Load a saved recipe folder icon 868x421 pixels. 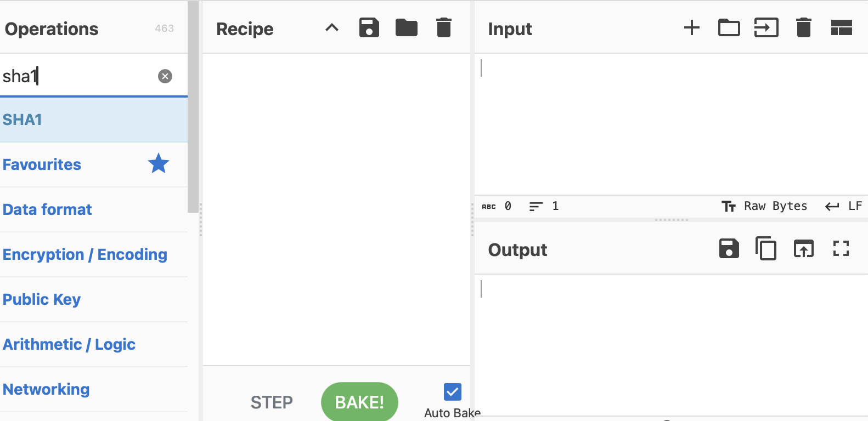coord(407,27)
